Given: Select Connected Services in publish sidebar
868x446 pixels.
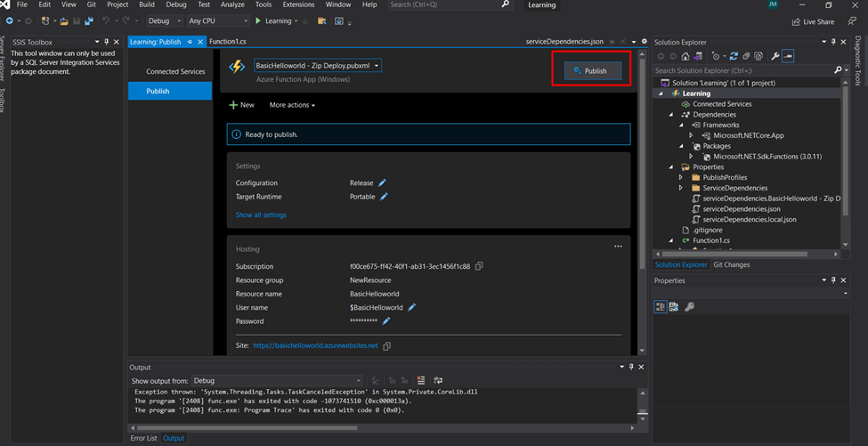Looking at the screenshot, I should [x=175, y=71].
